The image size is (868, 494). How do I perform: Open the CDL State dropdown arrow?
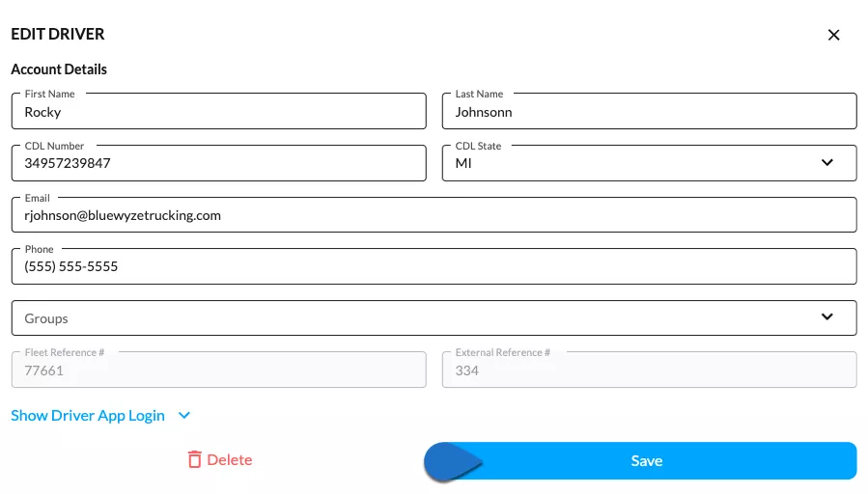[x=827, y=163]
